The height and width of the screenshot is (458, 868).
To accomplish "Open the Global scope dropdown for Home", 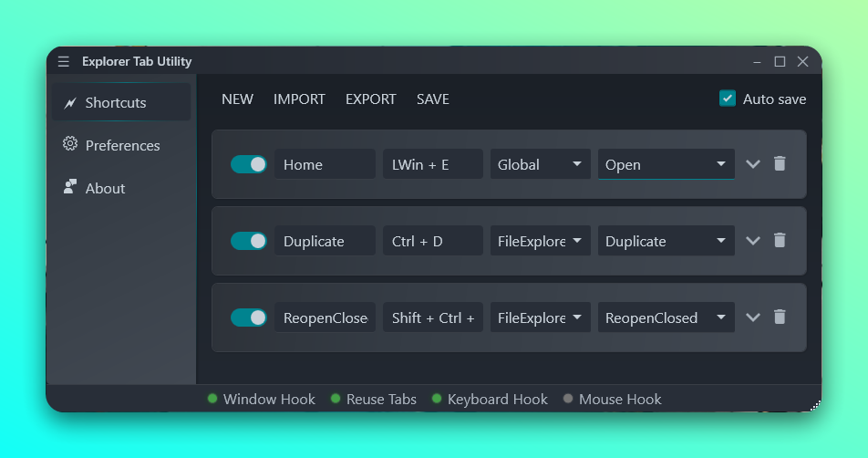I will [540, 164].
